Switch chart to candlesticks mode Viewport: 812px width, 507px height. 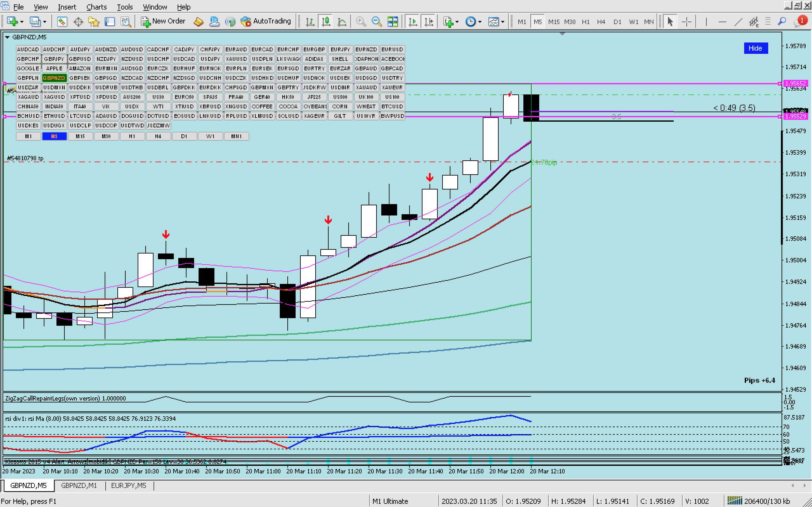pyautogui.click(x=326, y=22)
